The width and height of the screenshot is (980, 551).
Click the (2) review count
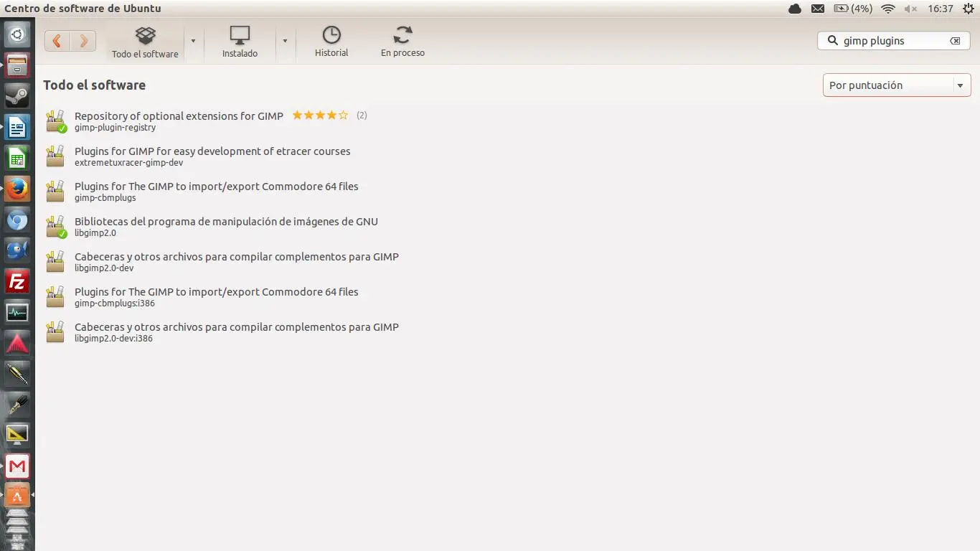tap(362, 115)
